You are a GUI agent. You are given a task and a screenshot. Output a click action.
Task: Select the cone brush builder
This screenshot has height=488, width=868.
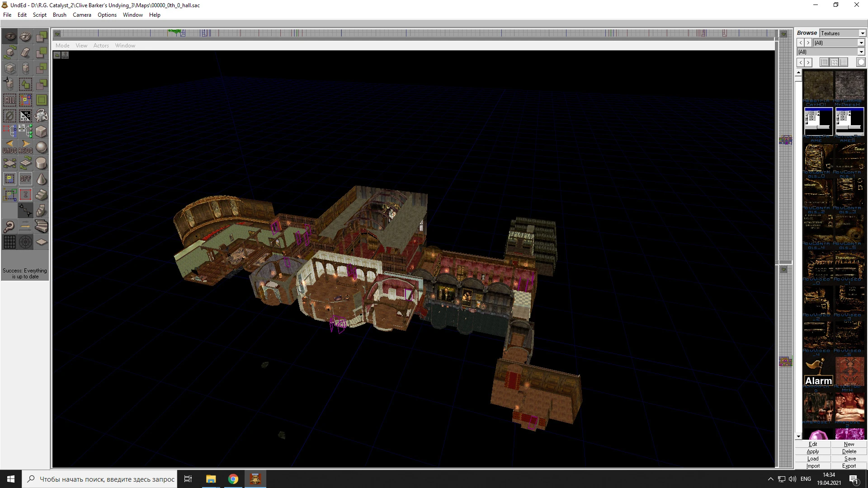click(41, 179)
